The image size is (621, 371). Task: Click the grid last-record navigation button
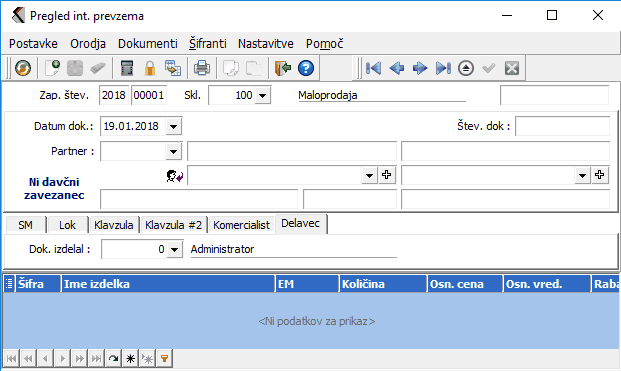pyautogui.click(x=96, y=359)
